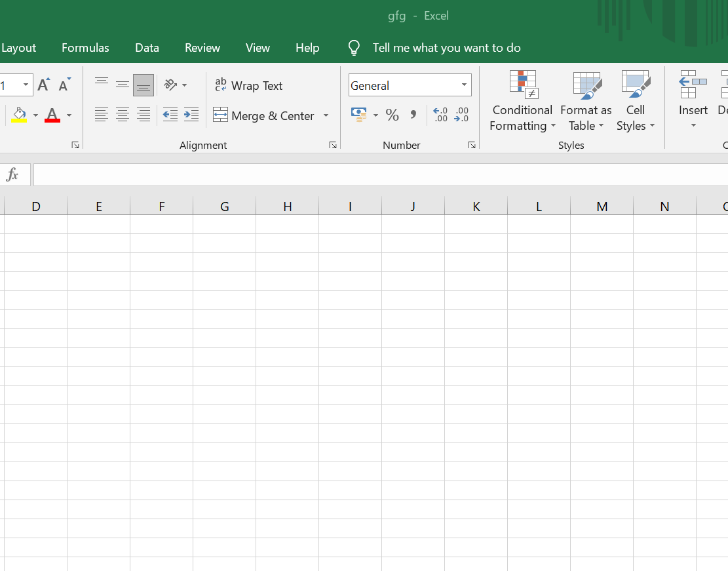Screen dimensions: 728x571
Task: Click the Tell me search box
Action: (x=446, y=48)
